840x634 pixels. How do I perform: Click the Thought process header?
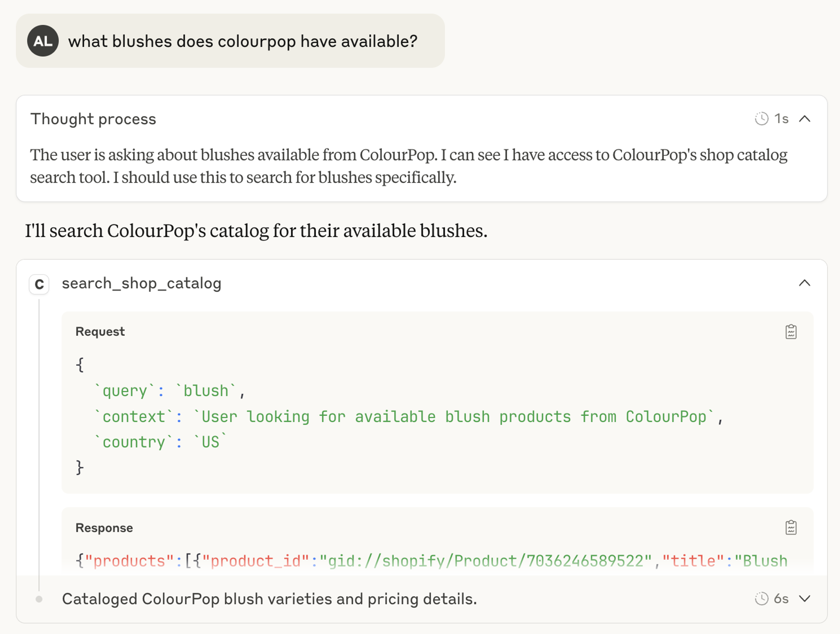[93, 119]
